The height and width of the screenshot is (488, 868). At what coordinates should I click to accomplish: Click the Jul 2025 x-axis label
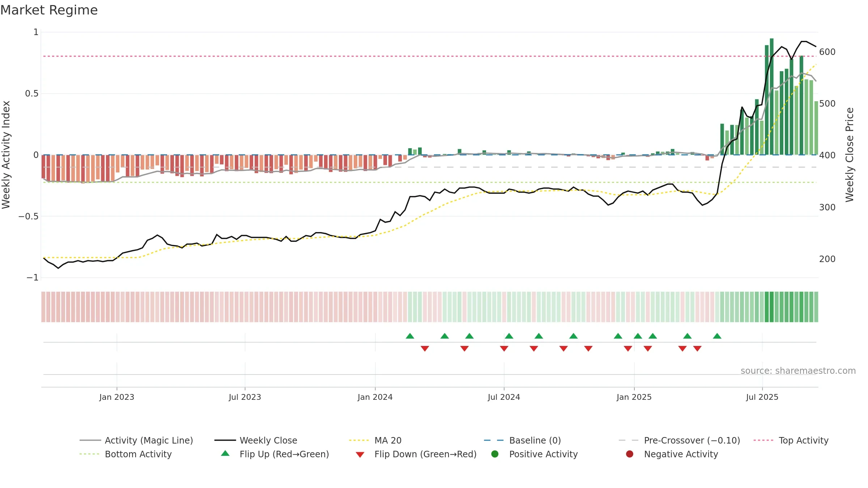click(x=762, y=397)
